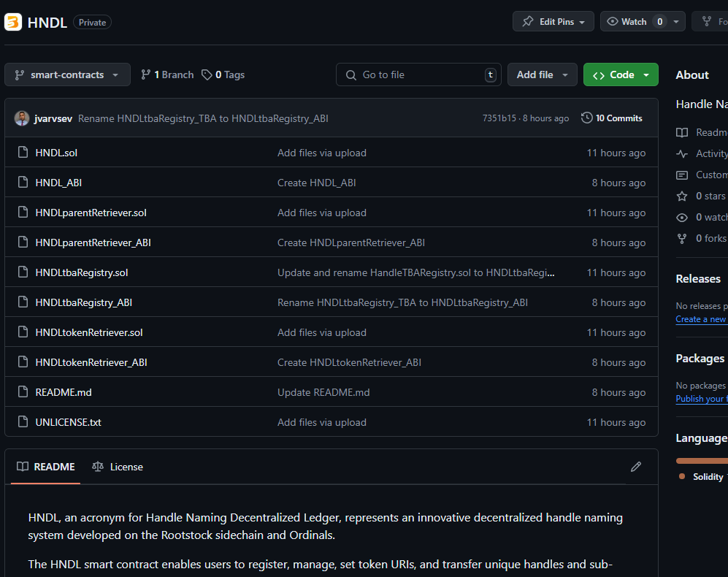Open HNDLparentRetriever.sol file
This screenshot has height=577, width=728.
[x=91, y=213]
